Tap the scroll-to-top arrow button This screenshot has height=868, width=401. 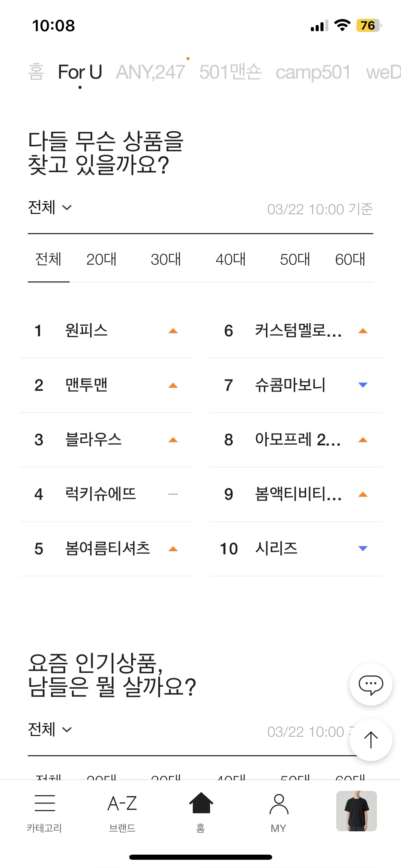pos(370,739)
